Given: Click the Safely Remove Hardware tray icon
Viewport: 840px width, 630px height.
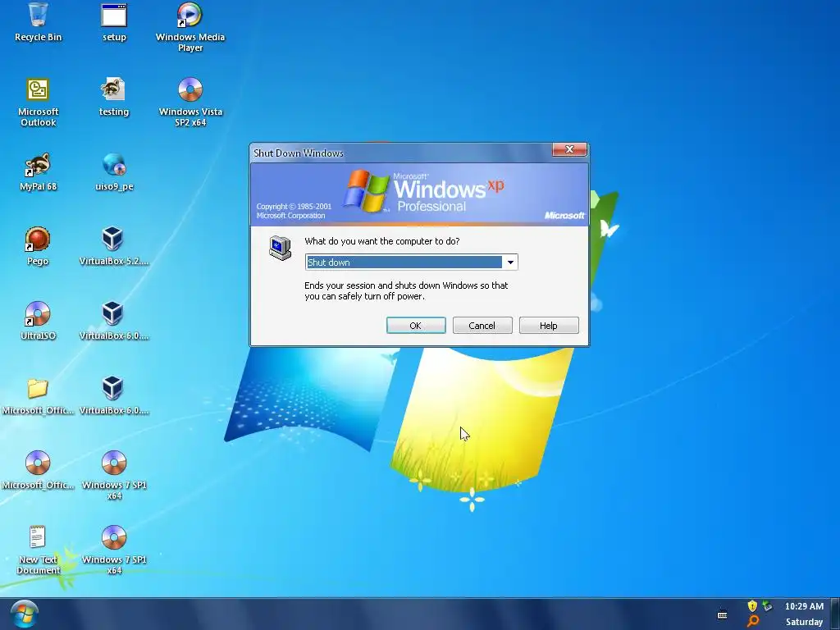Looking at the screenshot, I should 768,606.
